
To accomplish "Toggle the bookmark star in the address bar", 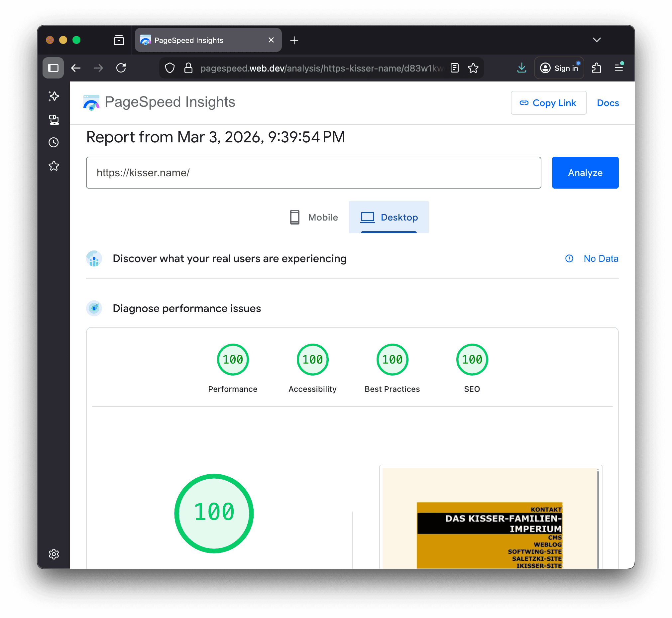I will (473, 68).
